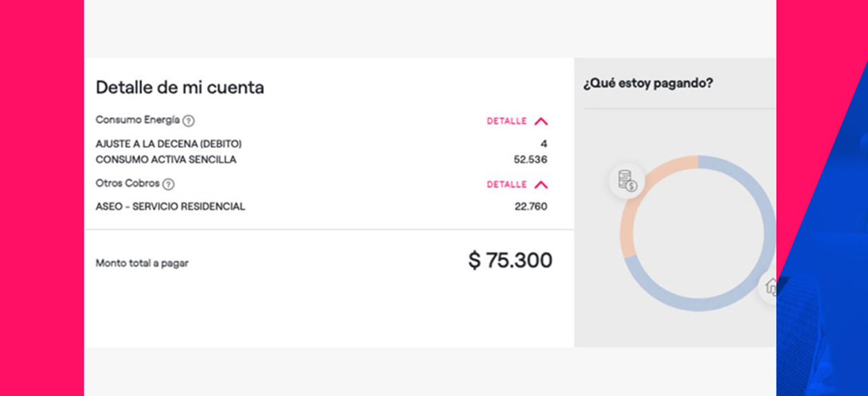
Task: Click the upward arrow beside second DETALLE label
Action: point(541,185)
